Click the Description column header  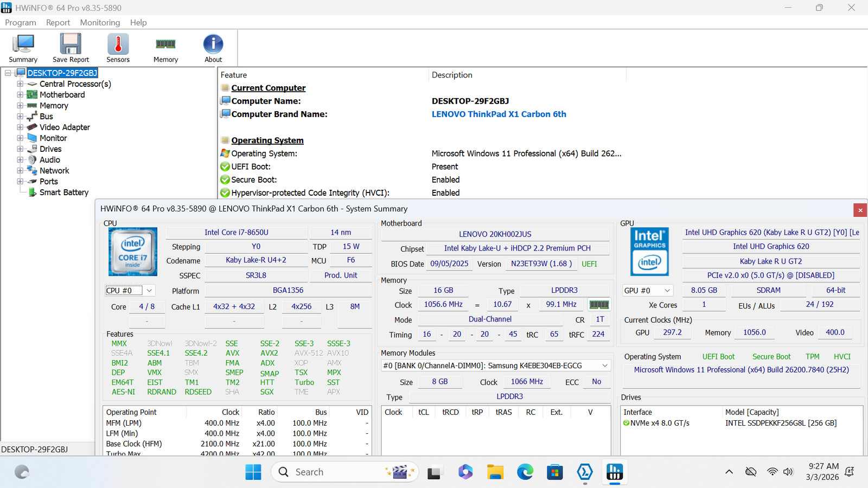coord(452,75)
